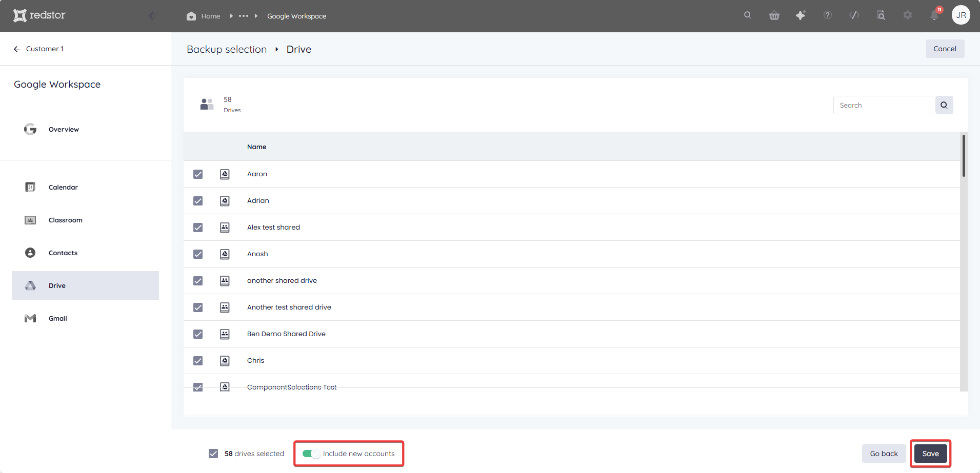Uncheck the Chris drive checkbox
Screen dimensions: 980x473
[x=198, y=361]
